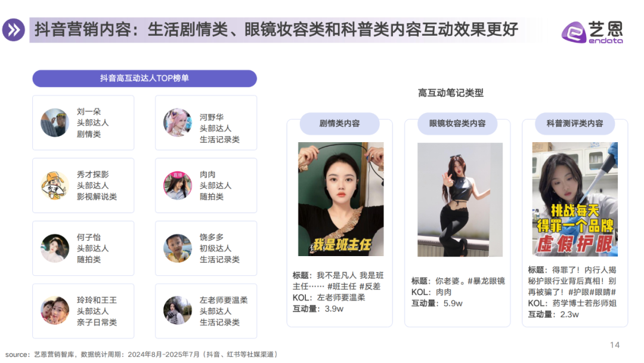
Task: Click the #暴龙眼镜 title text
Action: pyautogui.click(x=487, y=281)
